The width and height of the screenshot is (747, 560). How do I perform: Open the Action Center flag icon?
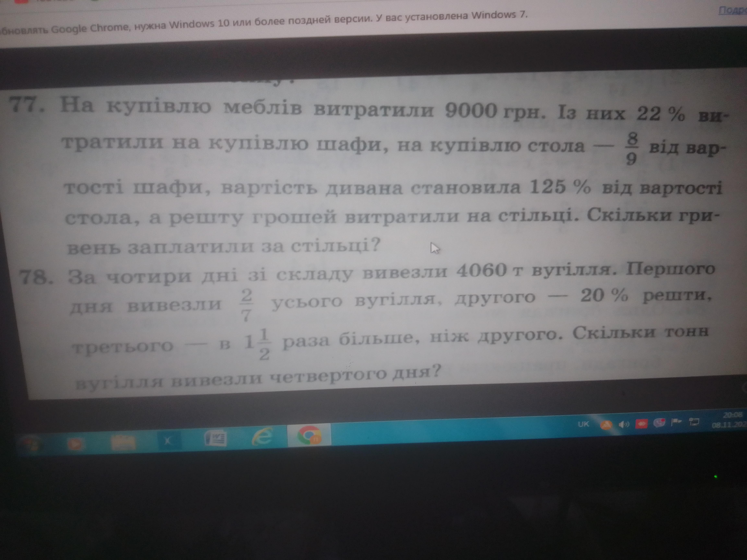676,422
